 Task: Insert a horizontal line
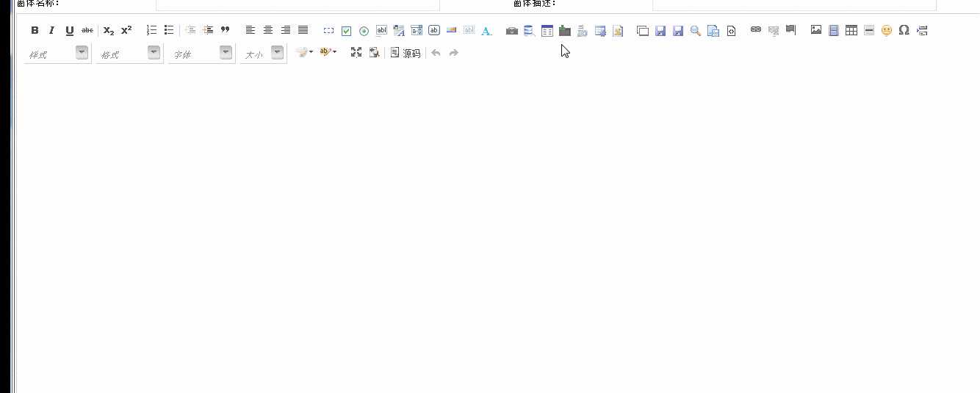(x=869, y=31)
